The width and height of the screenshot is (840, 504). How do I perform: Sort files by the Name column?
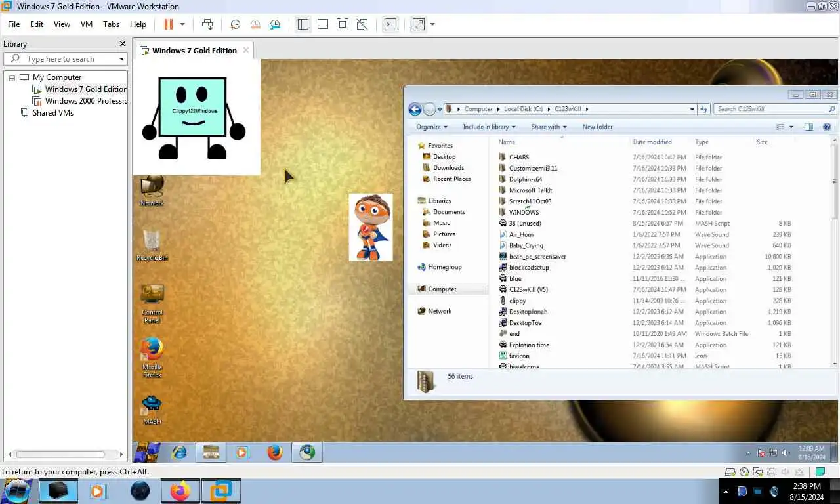[506, 142]
